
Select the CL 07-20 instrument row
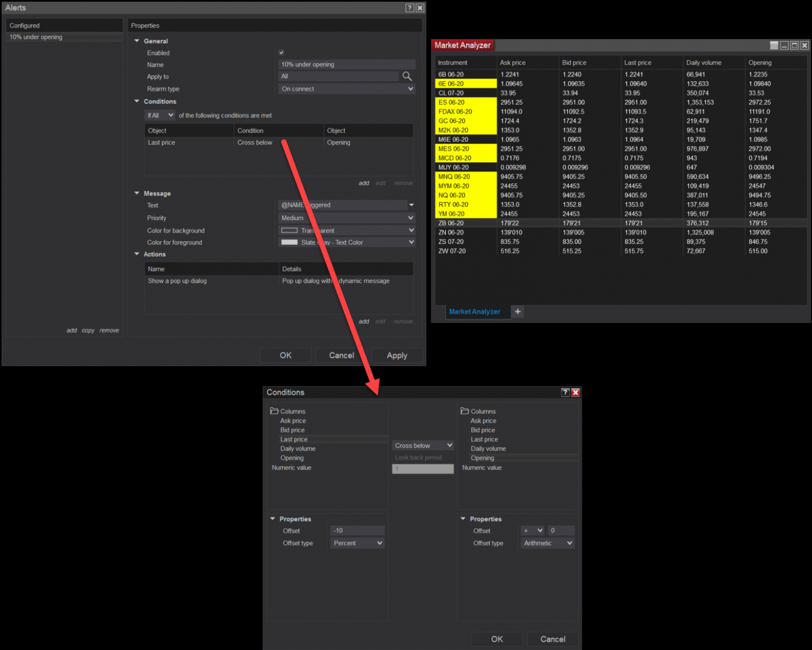coord(621,93)
